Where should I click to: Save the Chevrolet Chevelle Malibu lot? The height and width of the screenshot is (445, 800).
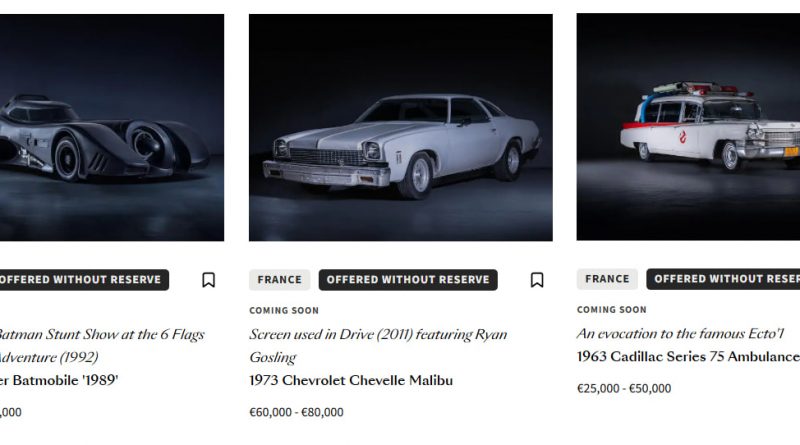(537, 280)
